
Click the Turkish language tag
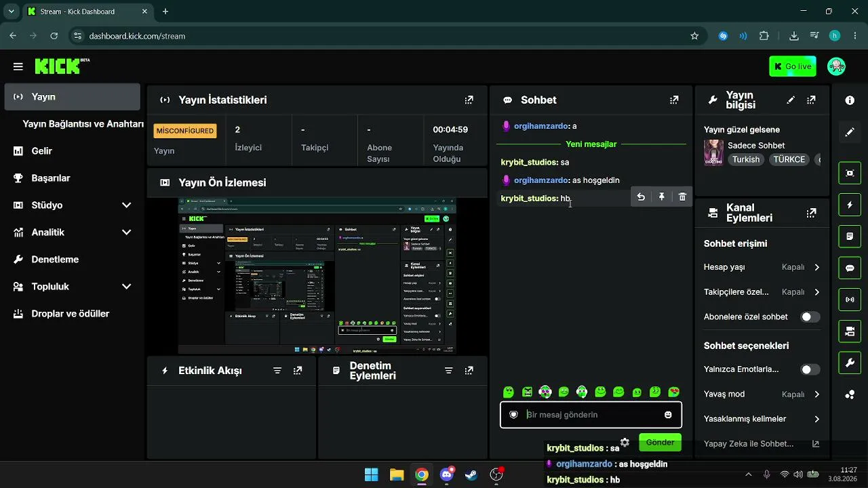click(x=746, y=160)
